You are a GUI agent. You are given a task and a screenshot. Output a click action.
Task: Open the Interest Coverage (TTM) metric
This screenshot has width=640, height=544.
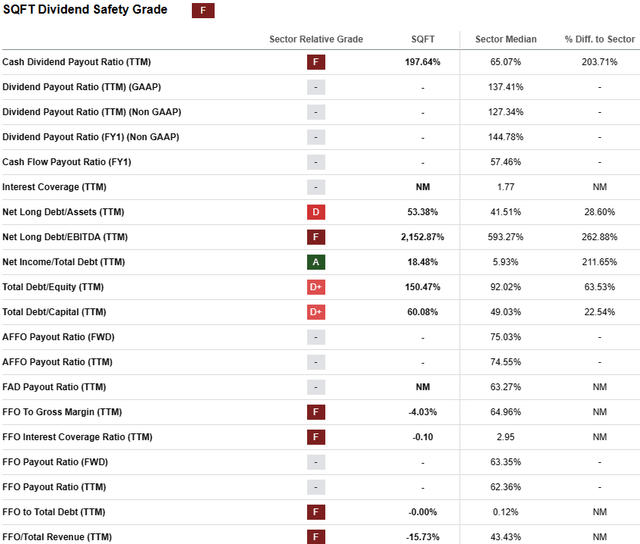coord(54,187)
